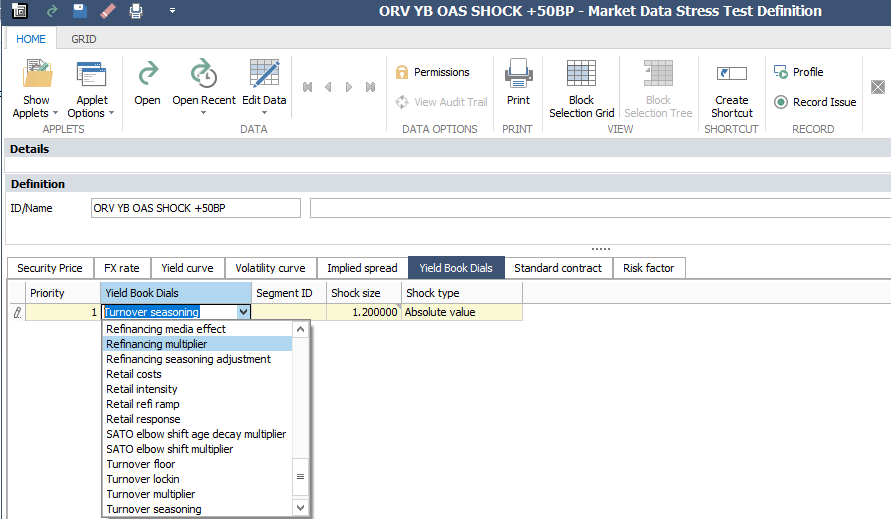Choose Retail refi ramp option
Screen dimensions: 891x519
197,404
